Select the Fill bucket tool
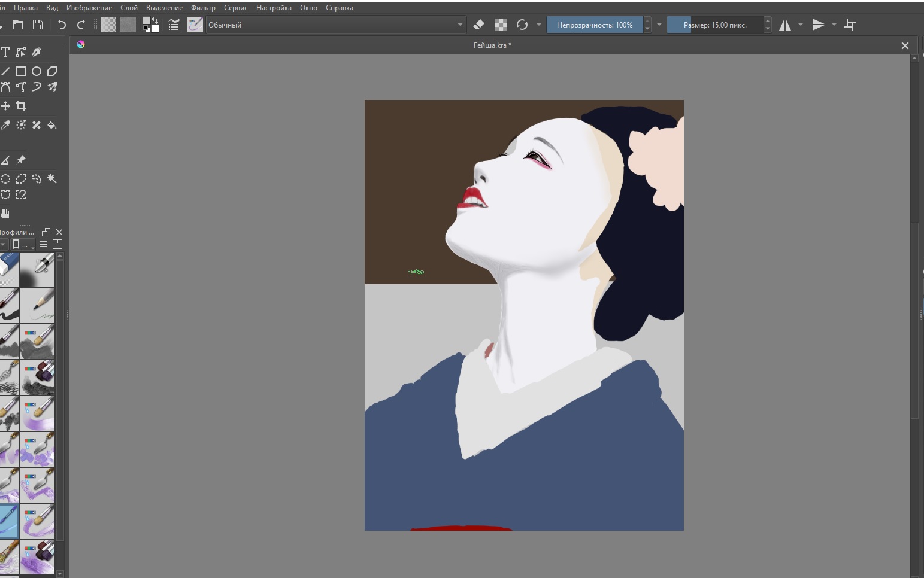Screen dimensions: 924x578 [52, 125]
